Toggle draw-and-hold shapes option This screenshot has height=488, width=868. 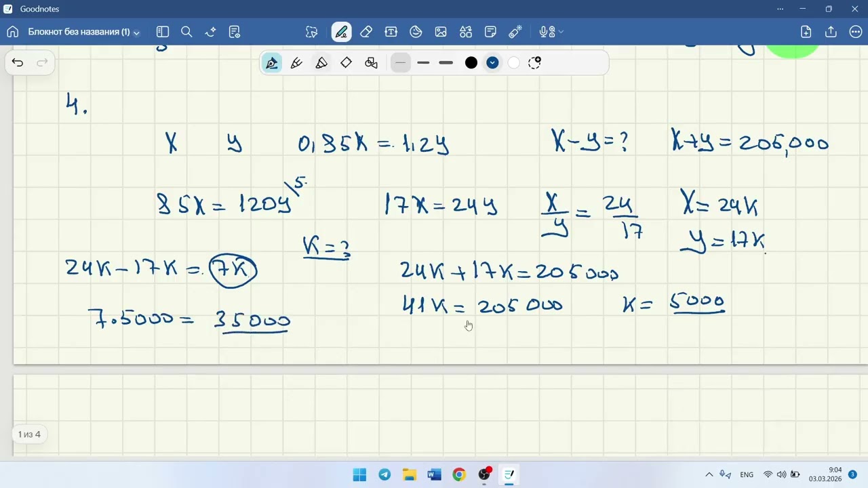click(x=371, y=63)
